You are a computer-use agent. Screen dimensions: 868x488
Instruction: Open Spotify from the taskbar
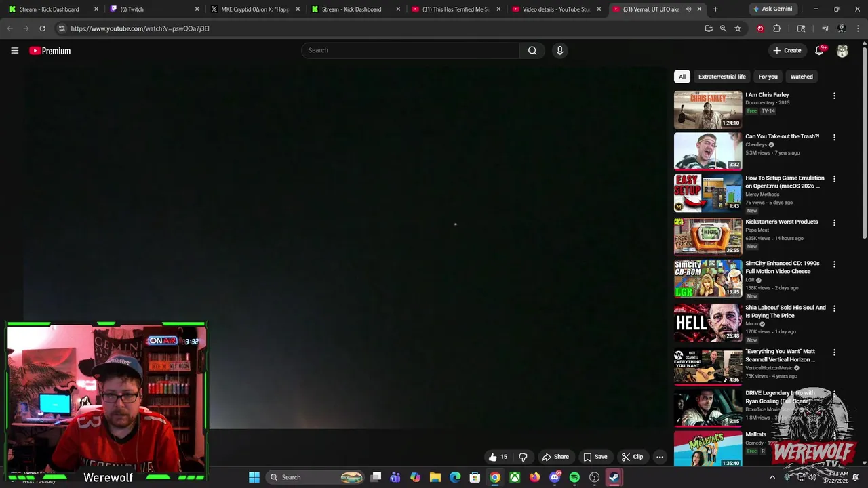click(574, 477)
